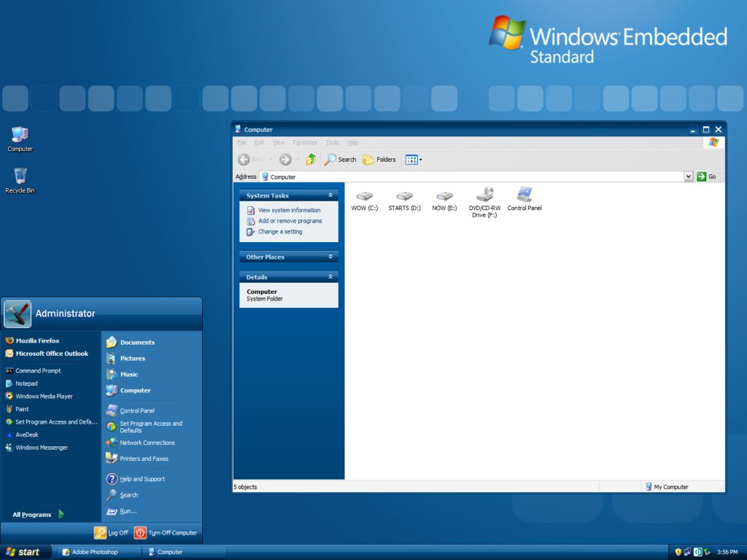Open Control Panel from Start menu
The width and height of the screenshot is (747, 560).
[131, 411]
